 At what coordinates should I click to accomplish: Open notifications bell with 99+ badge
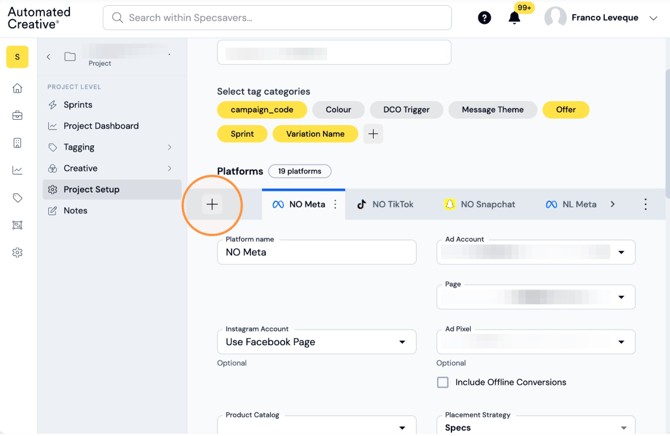pos(514,18)
